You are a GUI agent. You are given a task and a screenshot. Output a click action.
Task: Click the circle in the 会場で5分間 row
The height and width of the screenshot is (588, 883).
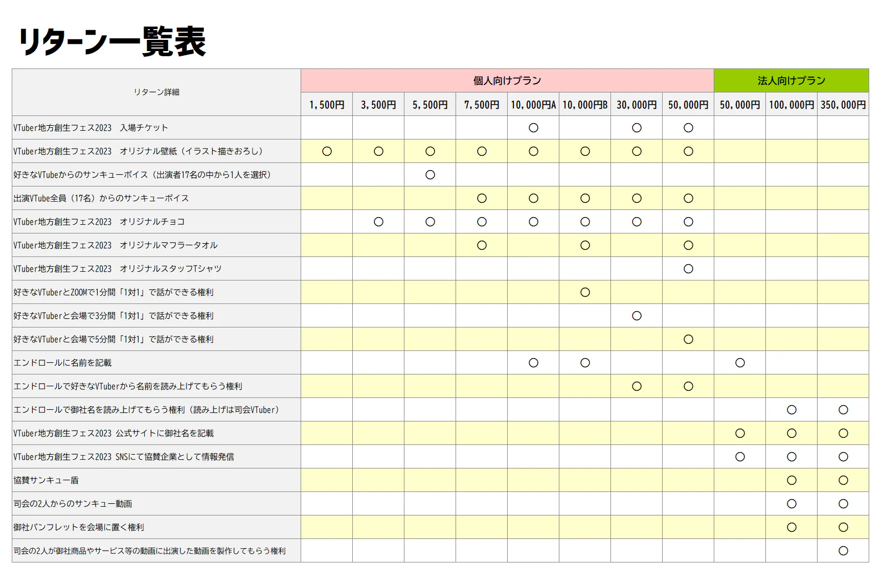(x=688, y=339)
